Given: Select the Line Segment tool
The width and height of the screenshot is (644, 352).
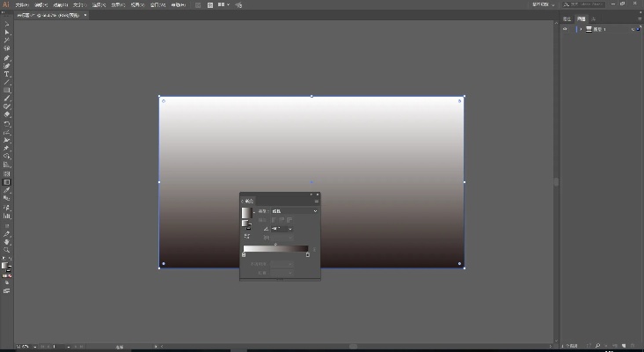Looking at the screenshot, I should click(6, 82).
